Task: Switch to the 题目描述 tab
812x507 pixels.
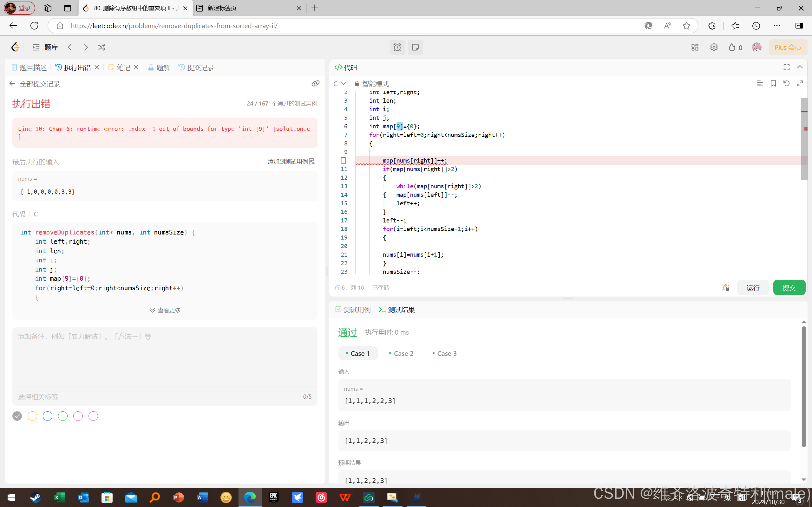Action: point(29,68)
